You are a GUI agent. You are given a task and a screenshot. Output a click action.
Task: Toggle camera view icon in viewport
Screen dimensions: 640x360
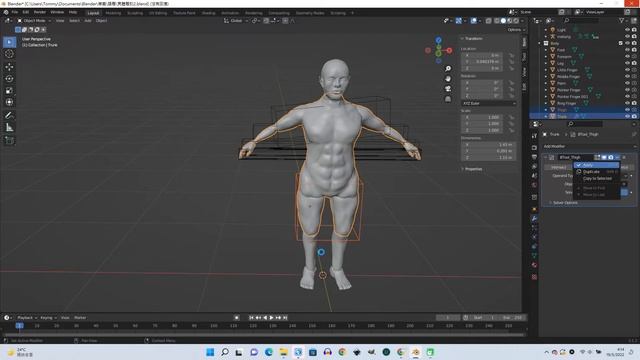point(448,89)
